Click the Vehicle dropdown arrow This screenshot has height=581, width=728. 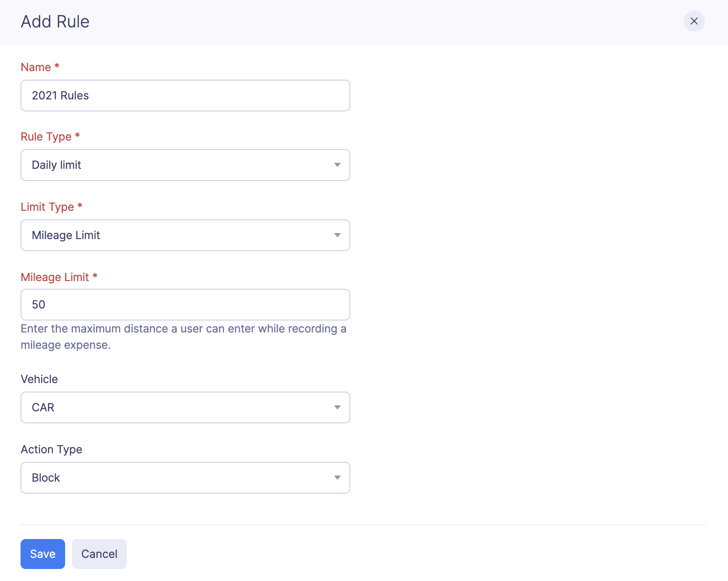[x=337, y=407]
